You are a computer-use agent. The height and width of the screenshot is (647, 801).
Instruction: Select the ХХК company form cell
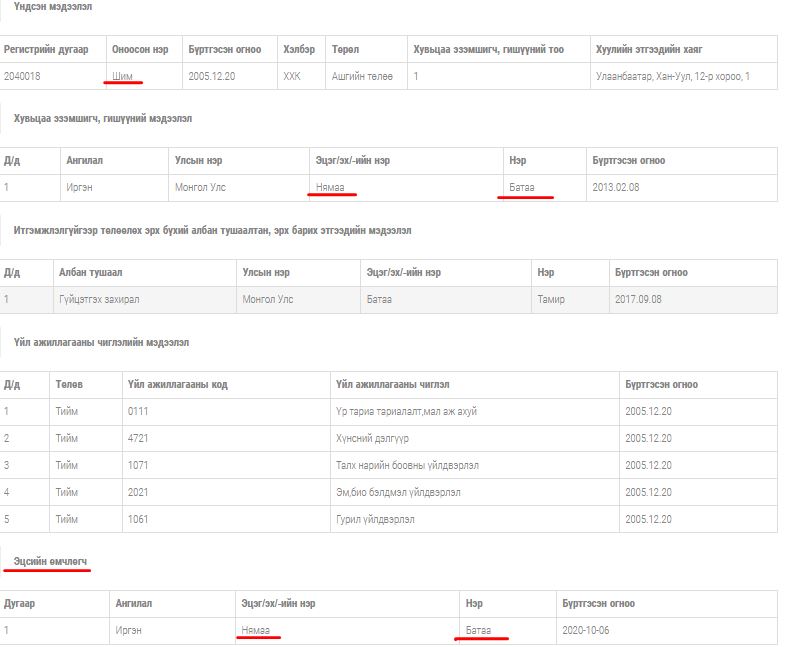tap(291, 76)
